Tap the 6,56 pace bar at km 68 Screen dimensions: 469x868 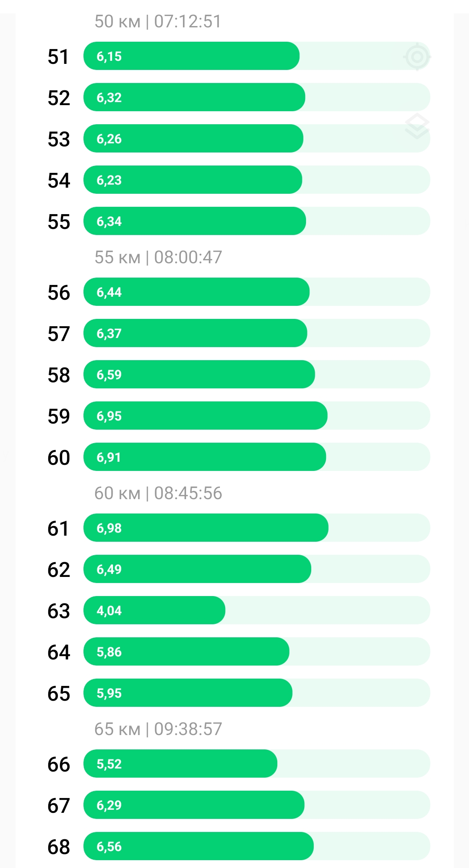tap(198, 846)
